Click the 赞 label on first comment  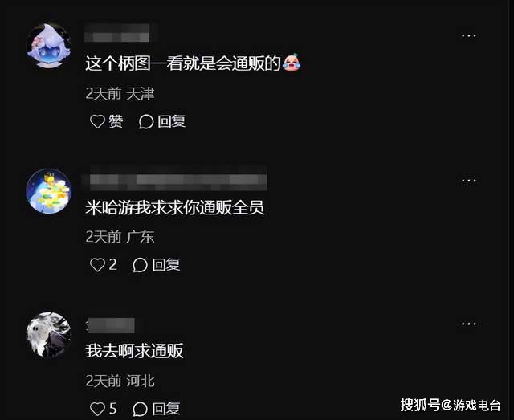116,121
